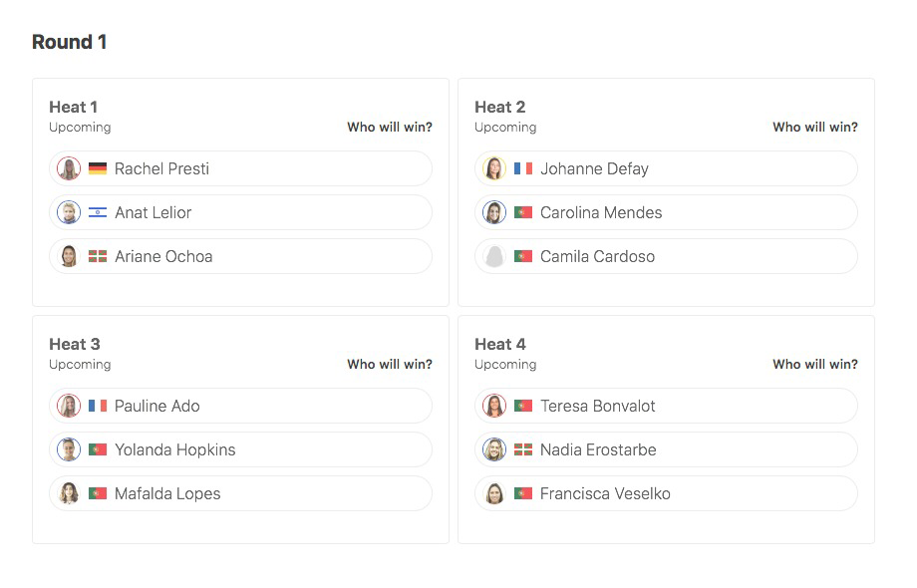This screenshot has height=588, width=917.
Task: Click the Israel flag beside Anat Lelior
Action: tap(98, 212)
